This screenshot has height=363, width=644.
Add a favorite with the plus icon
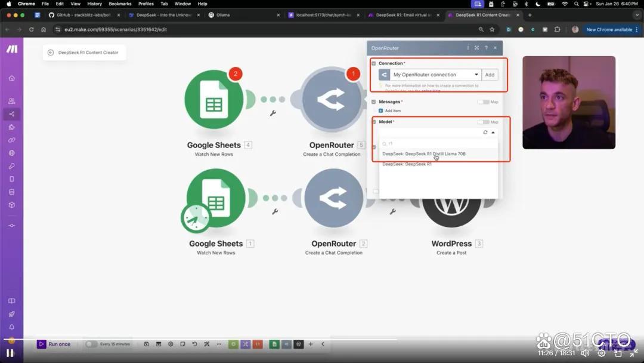click(311, 344)
